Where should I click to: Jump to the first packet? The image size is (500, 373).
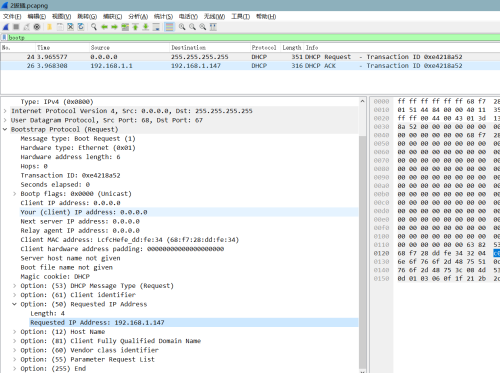click(135, 27)
